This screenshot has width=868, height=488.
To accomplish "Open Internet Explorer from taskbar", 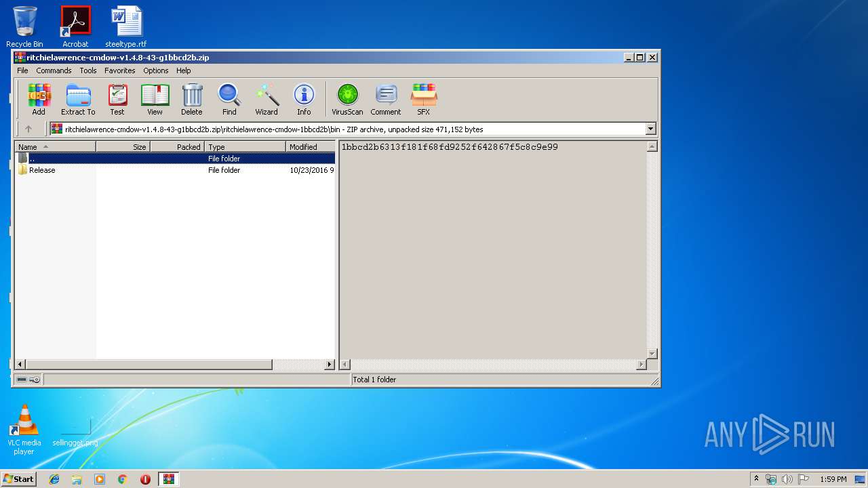I will [x=54, y=479].
